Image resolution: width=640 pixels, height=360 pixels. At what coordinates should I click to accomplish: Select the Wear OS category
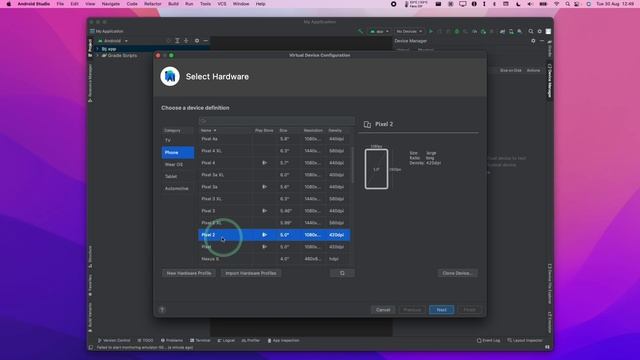[178, 164]
